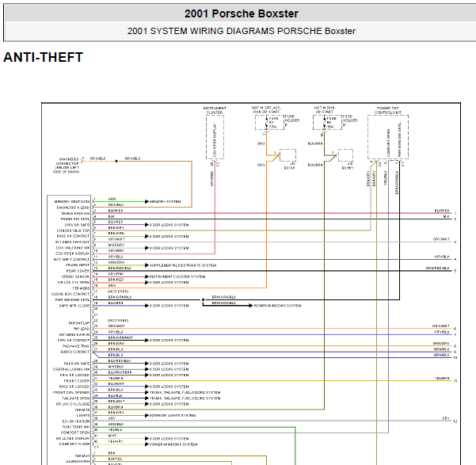Screen dimensions: 476x465
Task: Click the 'INSTRUMENT CLUSTER SYSTEM' destination label
Action: click(177, 276)
